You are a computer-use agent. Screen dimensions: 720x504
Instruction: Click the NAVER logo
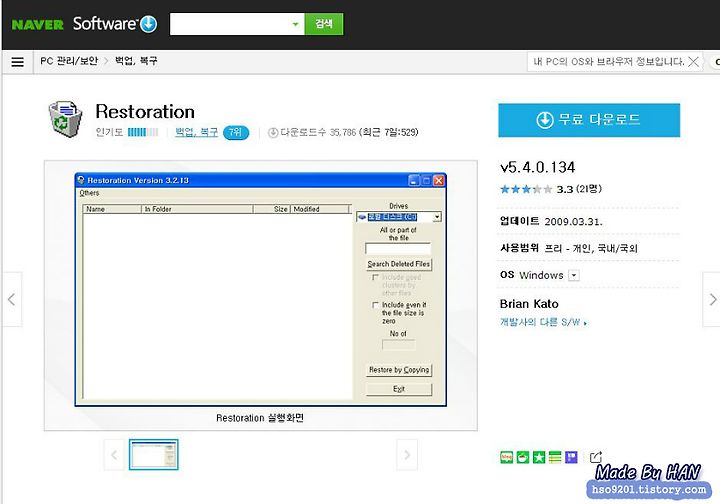(38, 24)
